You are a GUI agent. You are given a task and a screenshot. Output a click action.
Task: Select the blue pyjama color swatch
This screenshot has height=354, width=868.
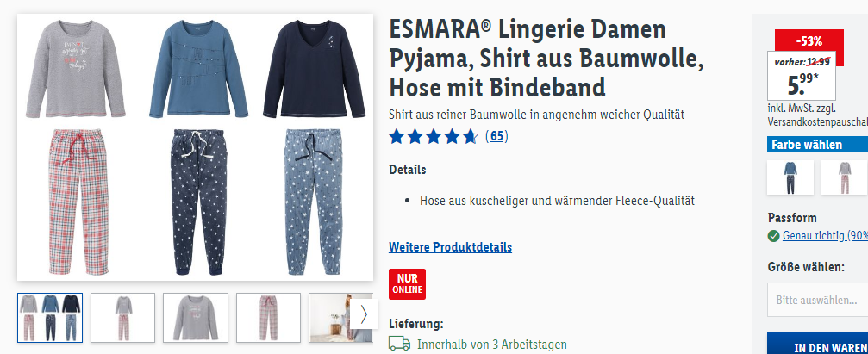790,177
